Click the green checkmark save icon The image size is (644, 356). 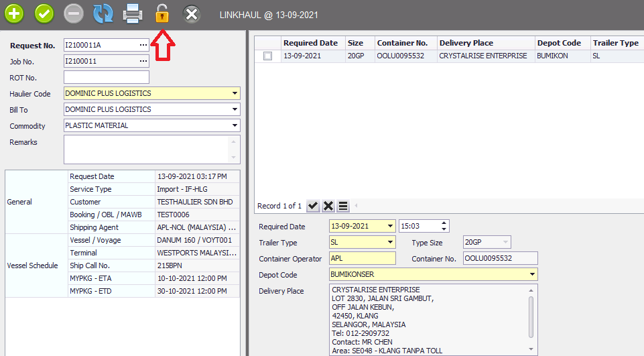[44, 13]
